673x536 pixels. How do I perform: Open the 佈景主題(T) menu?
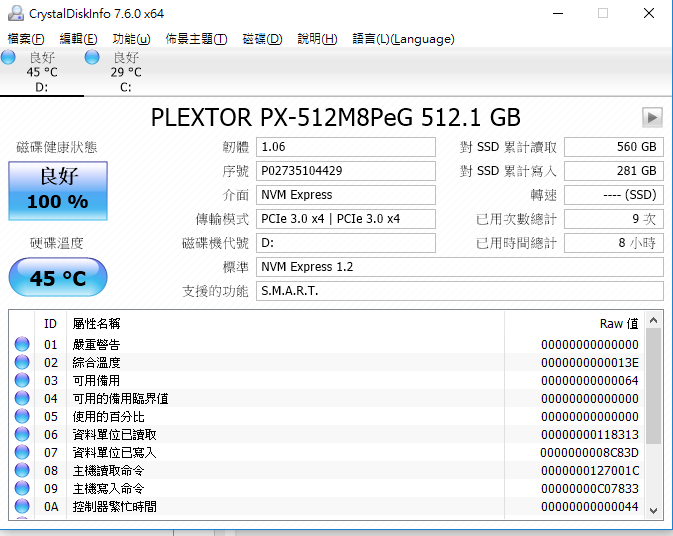point(197,39)
